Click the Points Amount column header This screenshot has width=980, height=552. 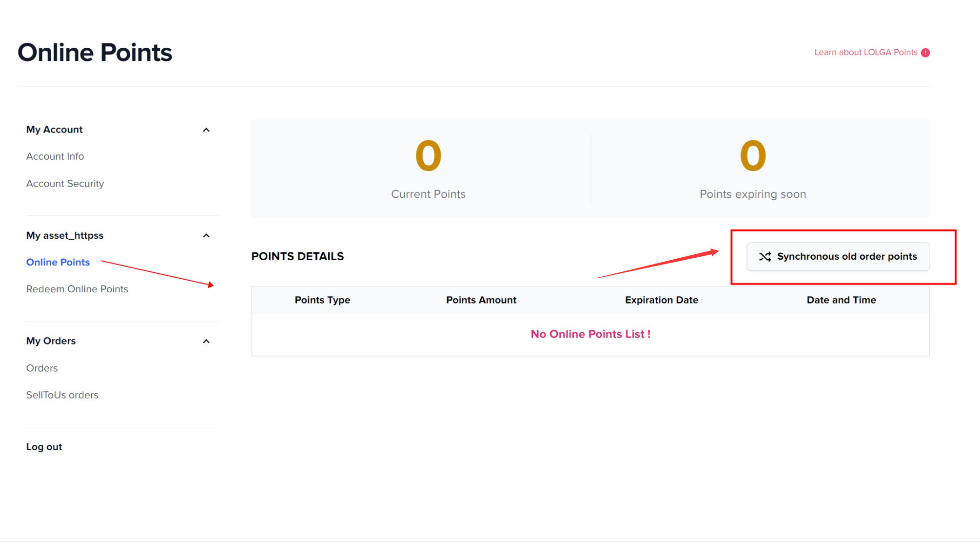(481, 300)
